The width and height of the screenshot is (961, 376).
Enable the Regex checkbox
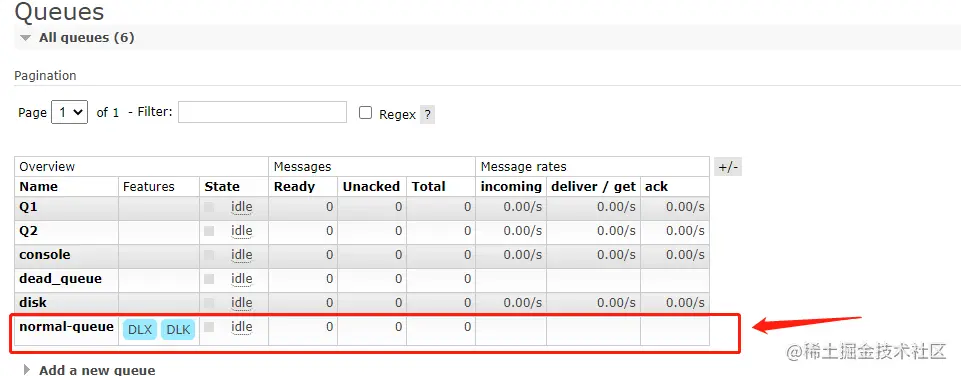point(365,113)
